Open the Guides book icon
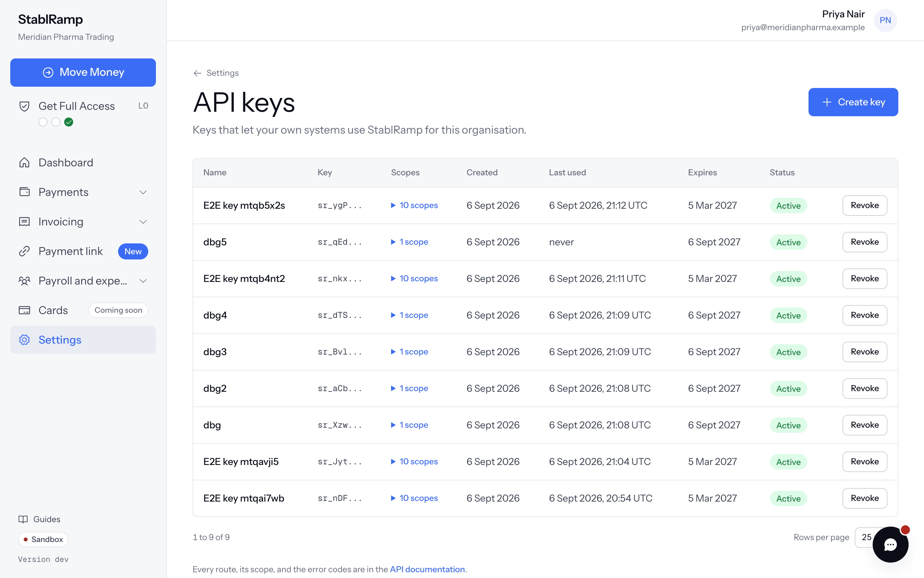This screenshot has width=924, height=578. tap(23, 519)
